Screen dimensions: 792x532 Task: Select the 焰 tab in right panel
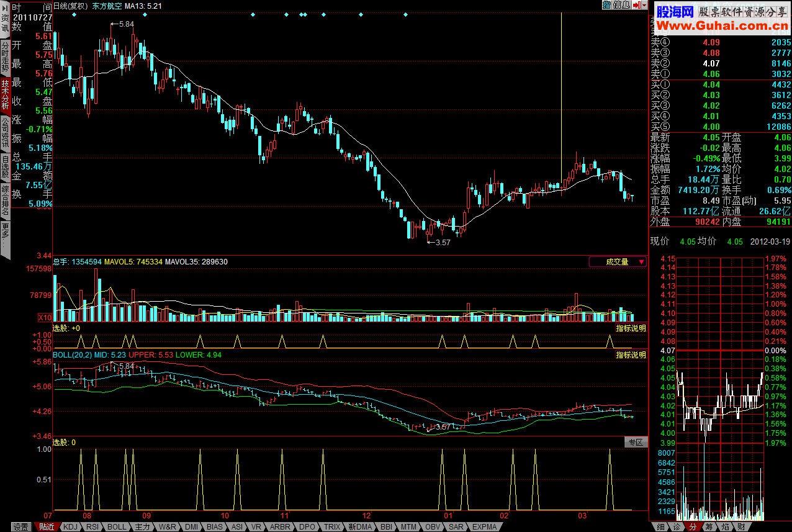point(725,527)
